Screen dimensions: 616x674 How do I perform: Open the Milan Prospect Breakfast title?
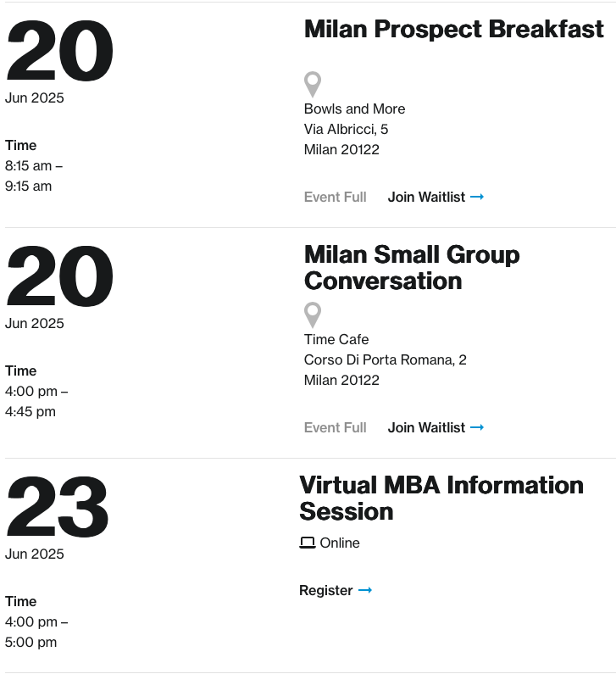(x=453, y=29)
